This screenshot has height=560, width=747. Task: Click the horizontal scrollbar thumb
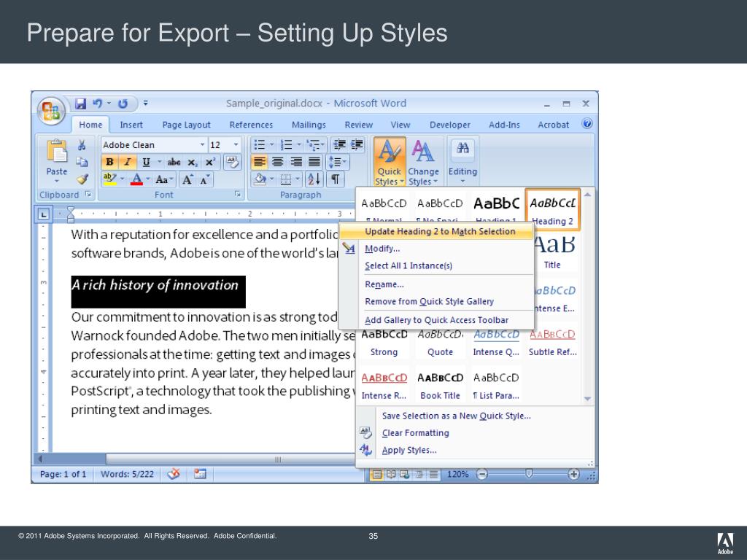click(x=230, y=459)
